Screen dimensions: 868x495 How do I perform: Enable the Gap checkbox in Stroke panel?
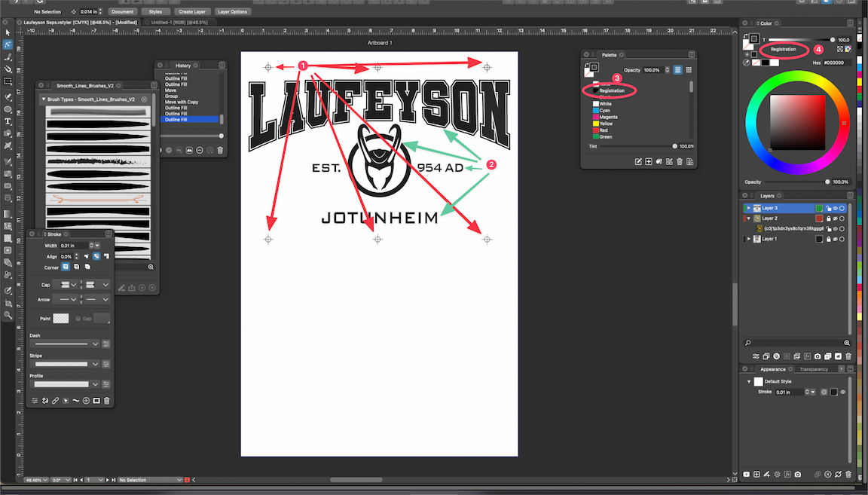tap(78, 319)
